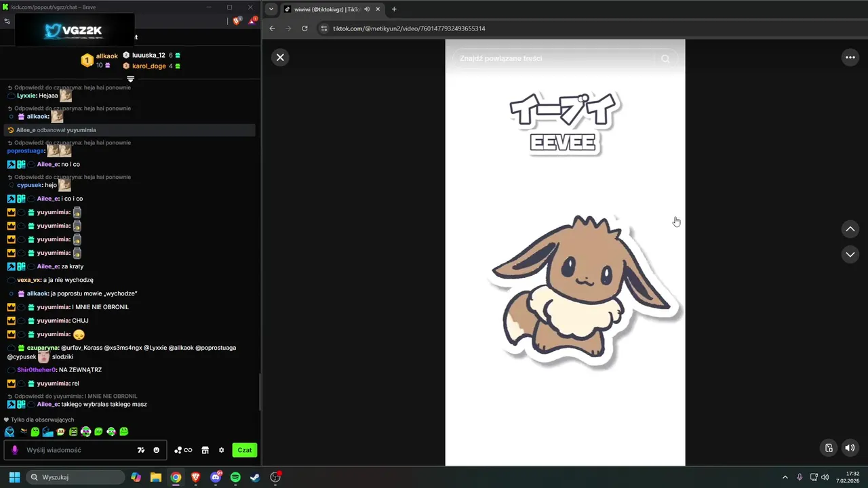Close the TikTok video viewer
The image size is (868, 488).
tap(280, 58)
